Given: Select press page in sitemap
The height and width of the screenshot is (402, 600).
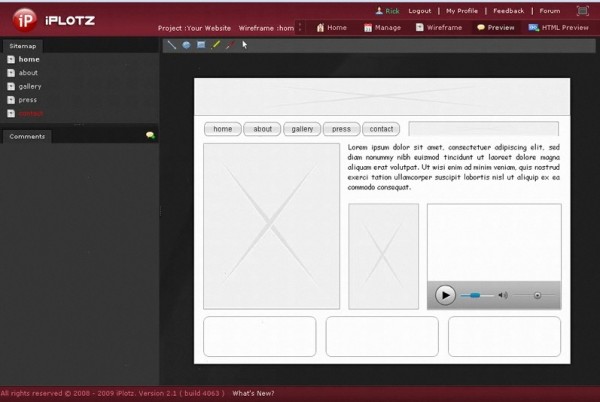Looking at the screenshot, I should [x=28, y=100].
